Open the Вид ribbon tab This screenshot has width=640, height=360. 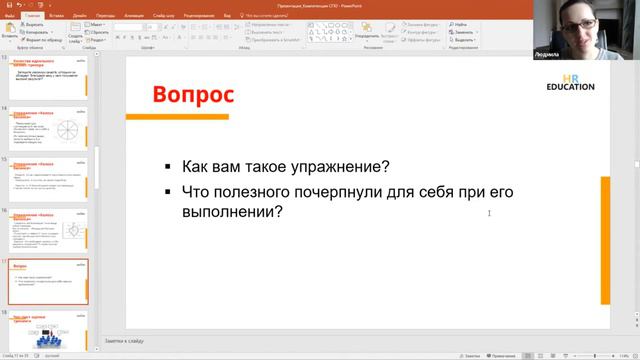[227, 16]
